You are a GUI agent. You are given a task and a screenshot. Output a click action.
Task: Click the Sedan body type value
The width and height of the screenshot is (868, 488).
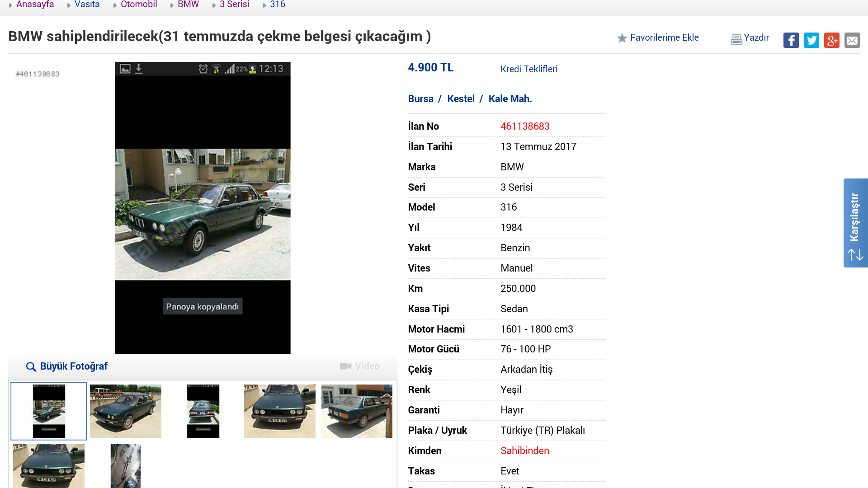[x=514, y=309]
